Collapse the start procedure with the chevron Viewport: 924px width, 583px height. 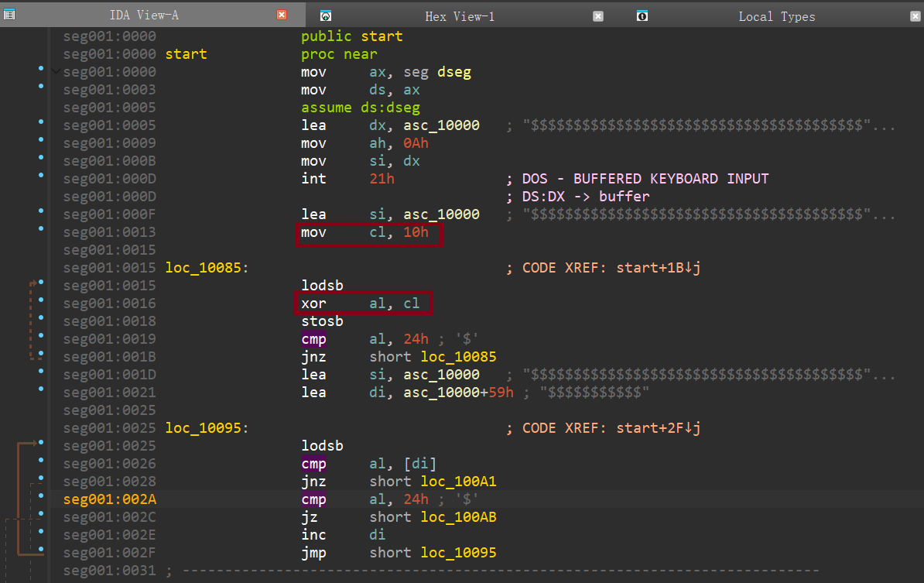point(55,72)
